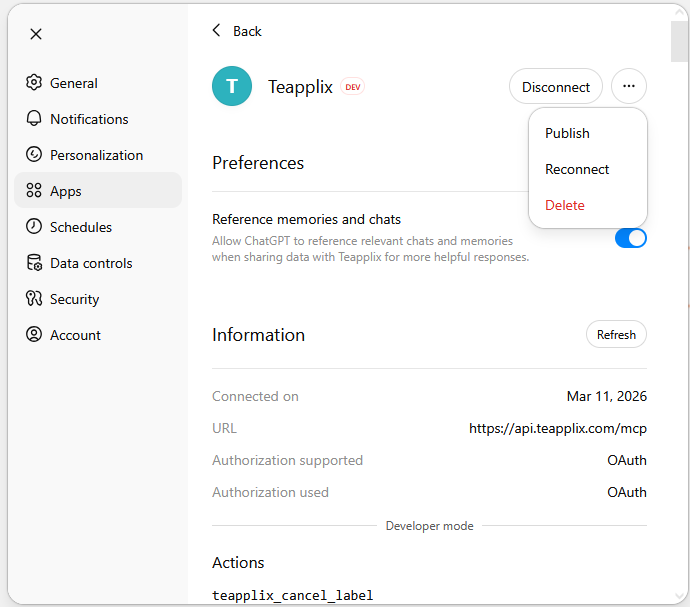Select the red Delete menu entry

pos(565,205)
